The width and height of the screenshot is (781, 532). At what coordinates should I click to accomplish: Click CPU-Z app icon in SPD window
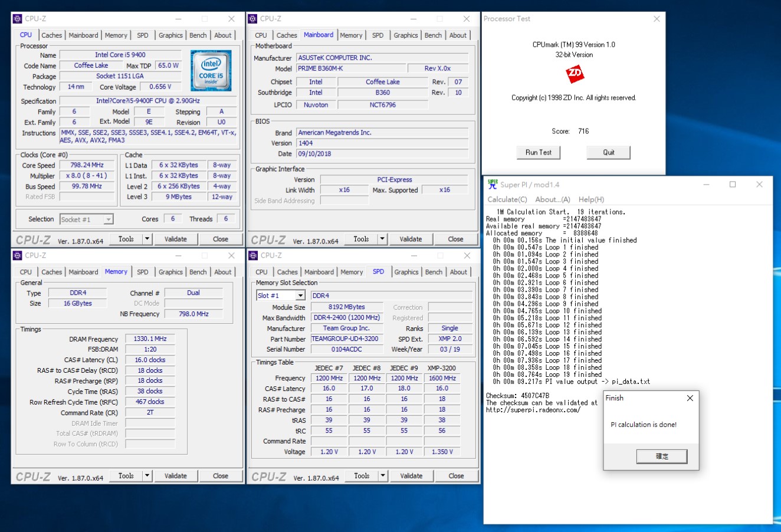click(253, 255)
